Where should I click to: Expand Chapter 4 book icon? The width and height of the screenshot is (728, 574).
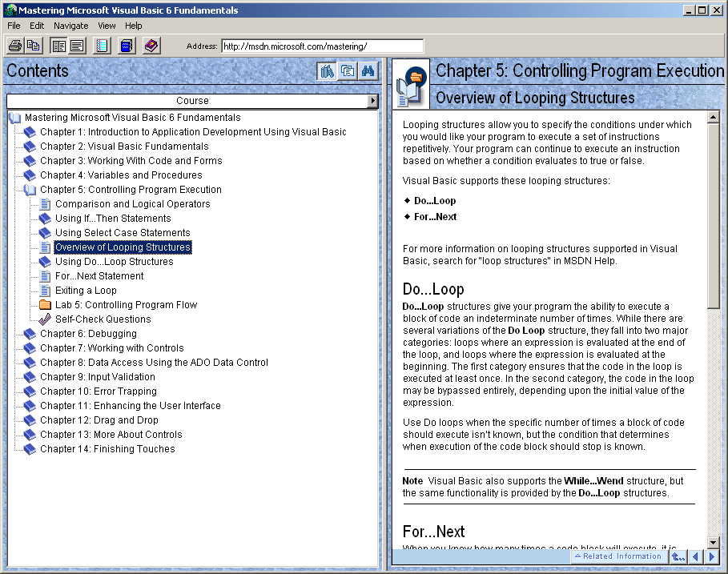tap(30, 175)
